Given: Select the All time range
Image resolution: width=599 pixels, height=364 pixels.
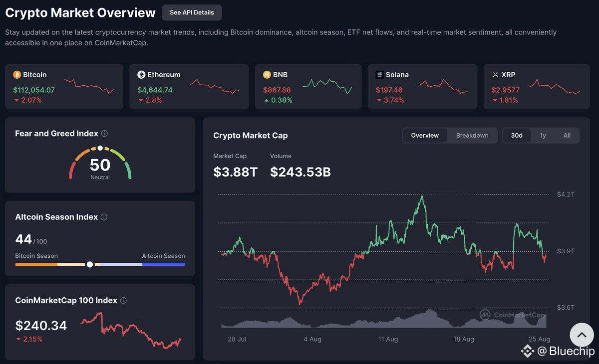Looking at the screenshot, I should point(567,136).
